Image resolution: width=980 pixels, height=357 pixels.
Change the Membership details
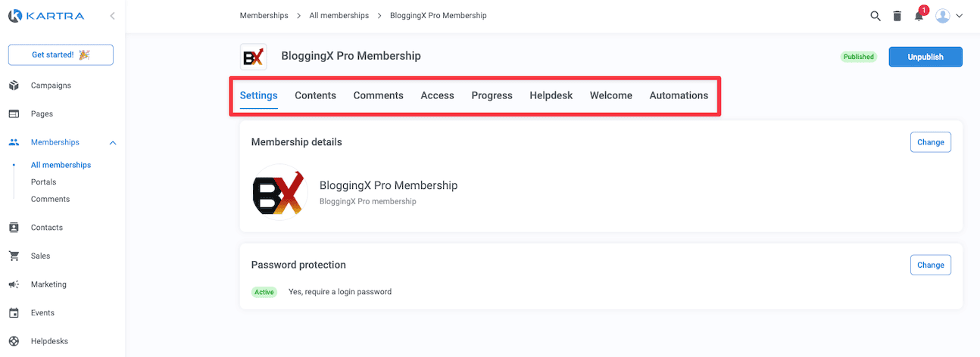(930, 142)
